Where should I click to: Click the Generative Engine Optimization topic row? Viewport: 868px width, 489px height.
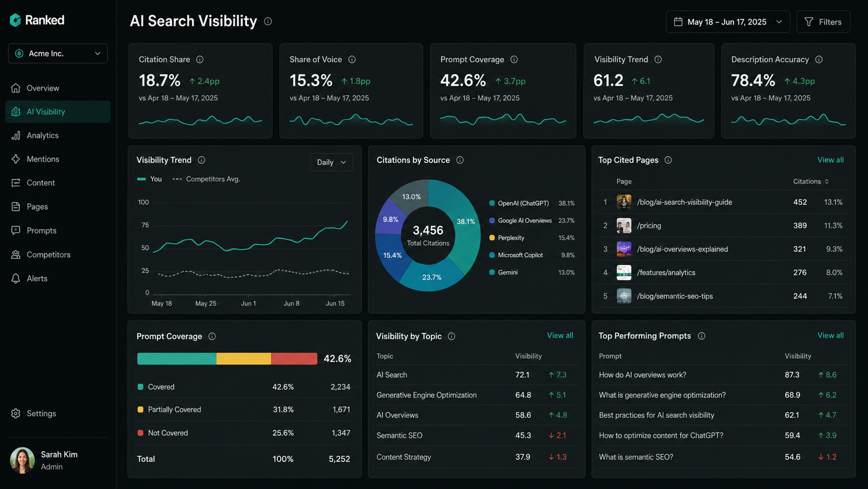tap(476, 395)
